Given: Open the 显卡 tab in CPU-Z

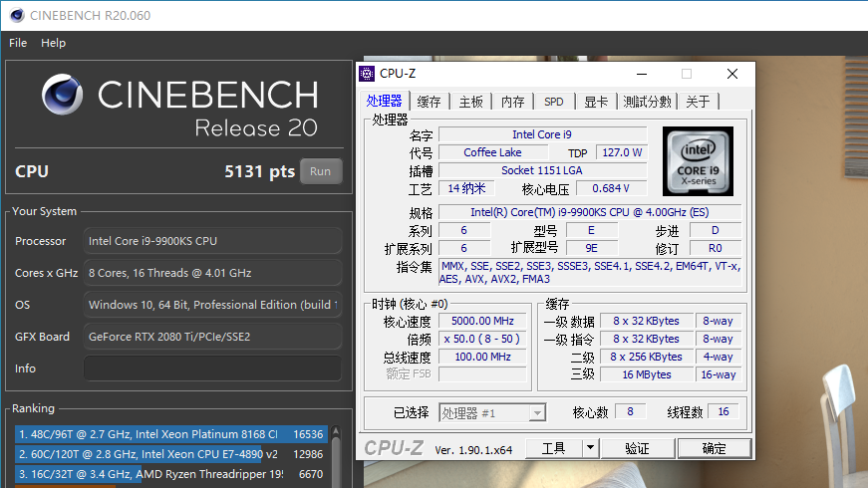Looking at the screenshot, I should [x=596, y=102].
